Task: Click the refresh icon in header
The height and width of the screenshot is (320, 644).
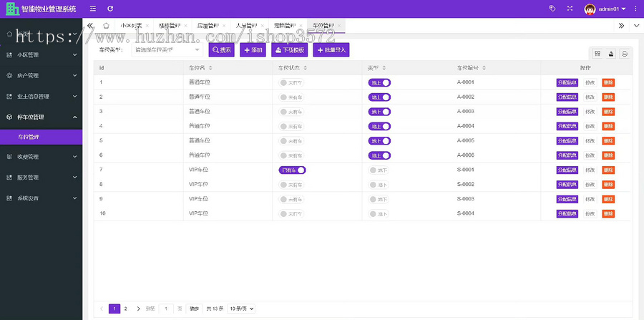Action: (x=110, y=9)
